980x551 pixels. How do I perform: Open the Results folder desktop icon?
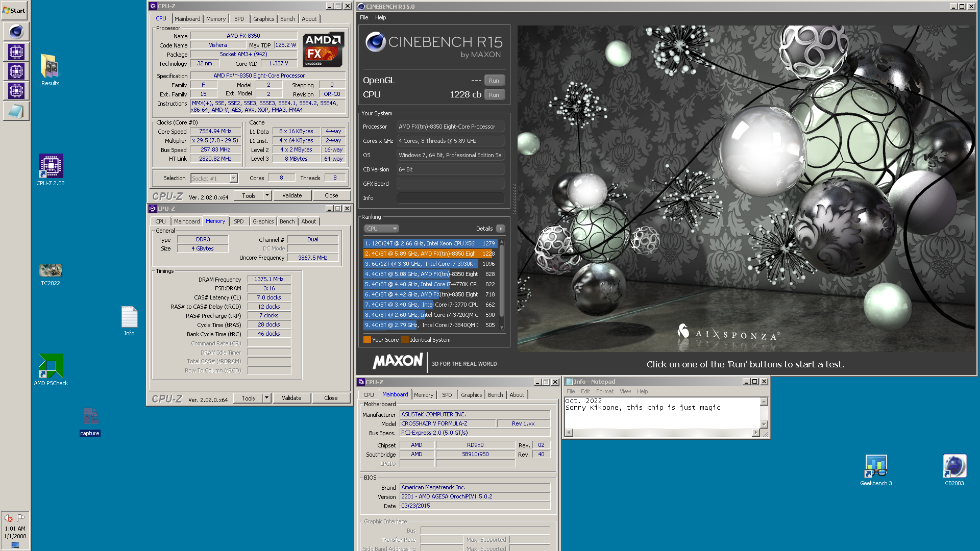point(50,70)
